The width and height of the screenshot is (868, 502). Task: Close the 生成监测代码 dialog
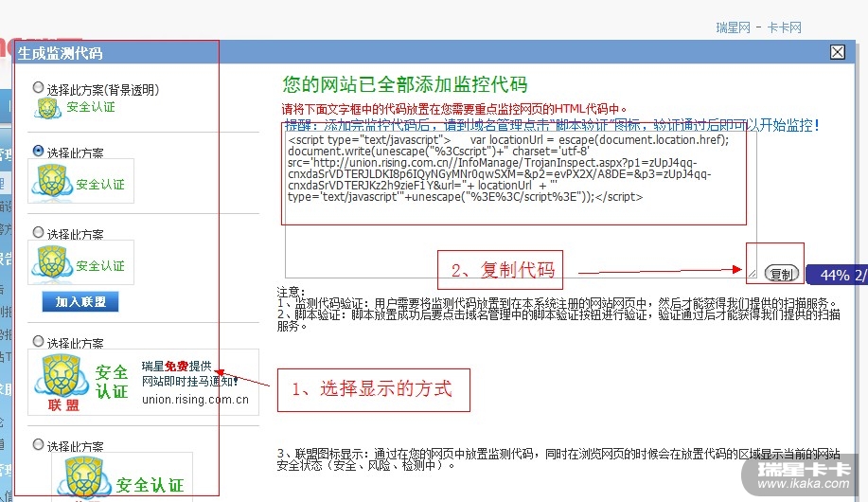tap(838, 52)
